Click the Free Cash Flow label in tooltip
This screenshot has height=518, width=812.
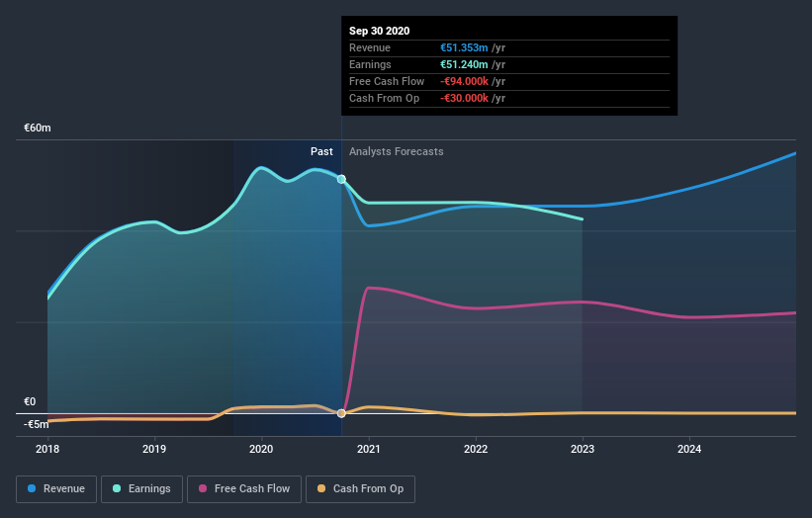[x=387, y=81]
